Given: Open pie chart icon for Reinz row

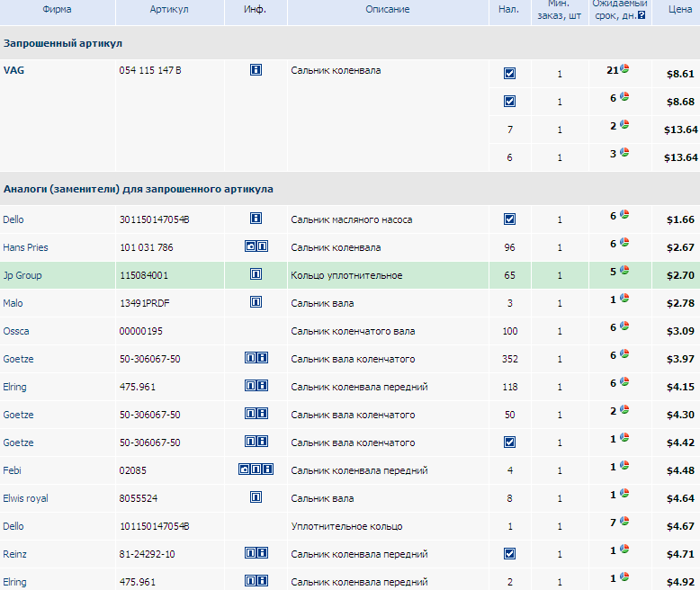Looking at the screenshot, I should click(x=624, y=549).
